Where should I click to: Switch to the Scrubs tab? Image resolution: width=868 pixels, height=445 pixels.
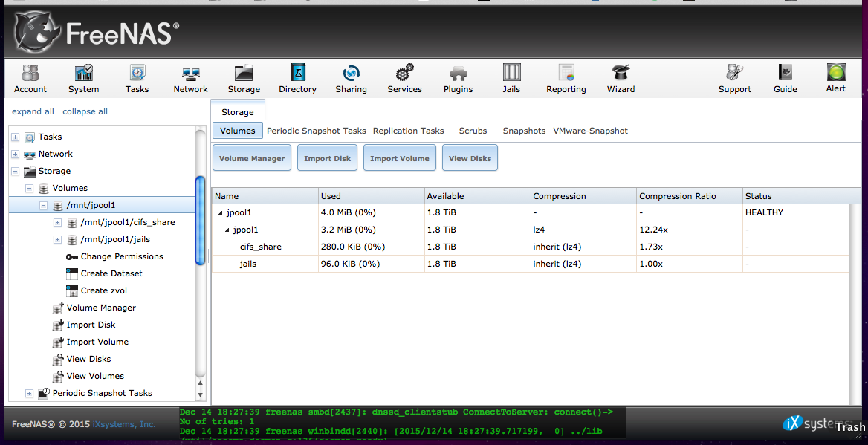click(x=473, y=131)
